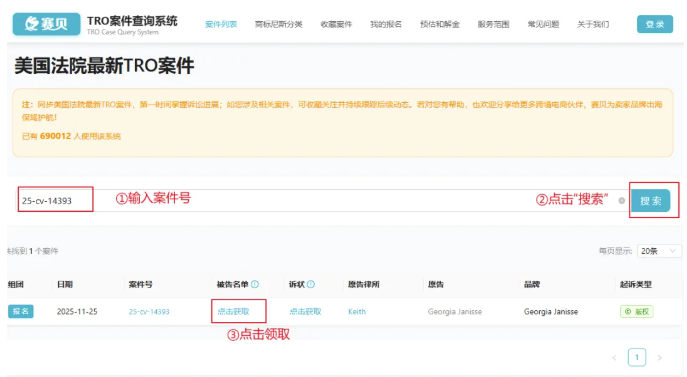Open case link 25-cv-14393
The width and height of the screenshot is (687, 377).
(x=149, y=312)
